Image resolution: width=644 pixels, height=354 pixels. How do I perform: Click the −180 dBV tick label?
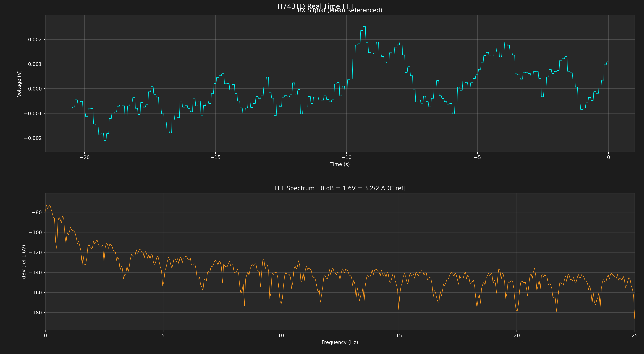[35, 313]
